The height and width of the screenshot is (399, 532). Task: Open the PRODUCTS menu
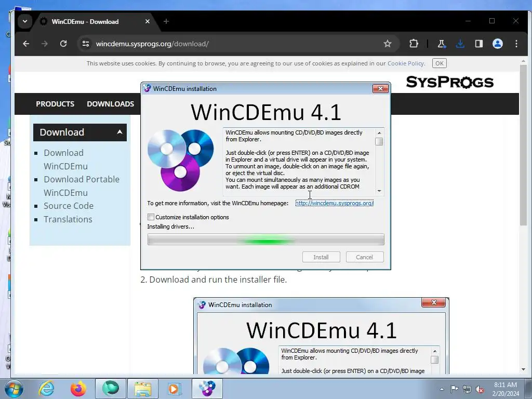tap(55, 104)
